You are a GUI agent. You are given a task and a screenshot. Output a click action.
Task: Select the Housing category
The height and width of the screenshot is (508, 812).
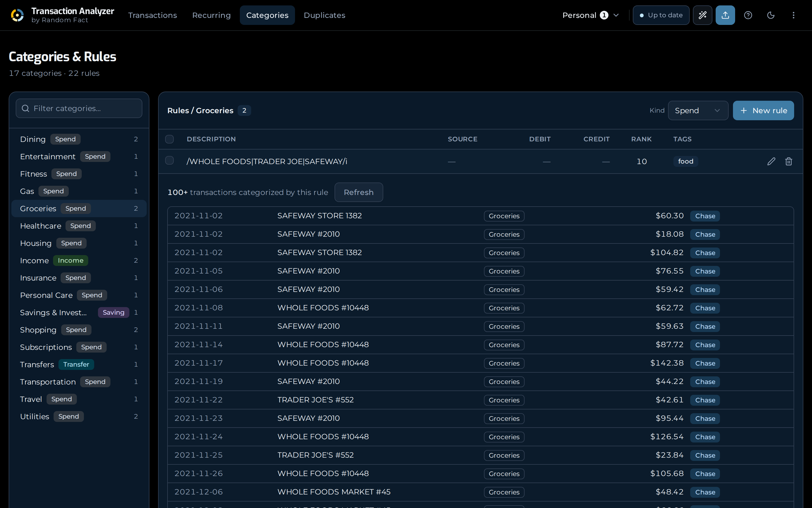tap(79, 243)
